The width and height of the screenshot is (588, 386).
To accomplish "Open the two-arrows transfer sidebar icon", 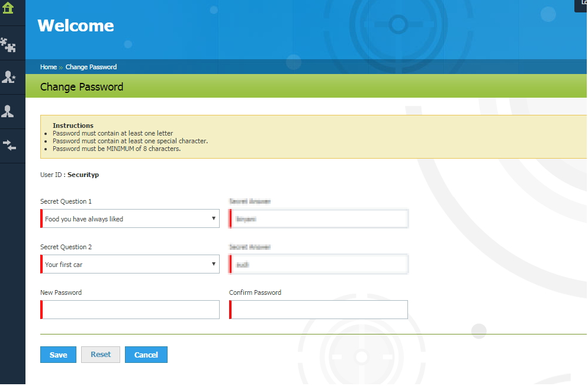I will (8, 145).
